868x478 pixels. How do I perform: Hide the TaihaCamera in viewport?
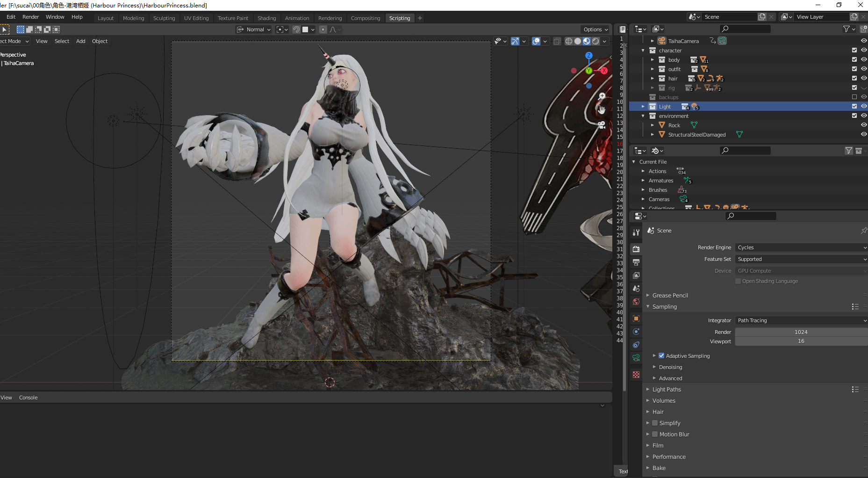(x=864, y=41)
